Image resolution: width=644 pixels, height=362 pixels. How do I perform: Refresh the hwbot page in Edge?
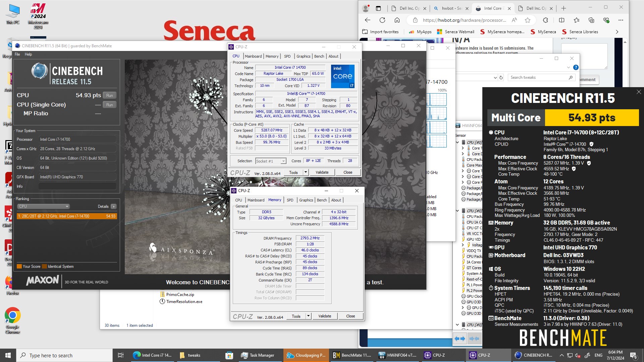tap(382, 20)
